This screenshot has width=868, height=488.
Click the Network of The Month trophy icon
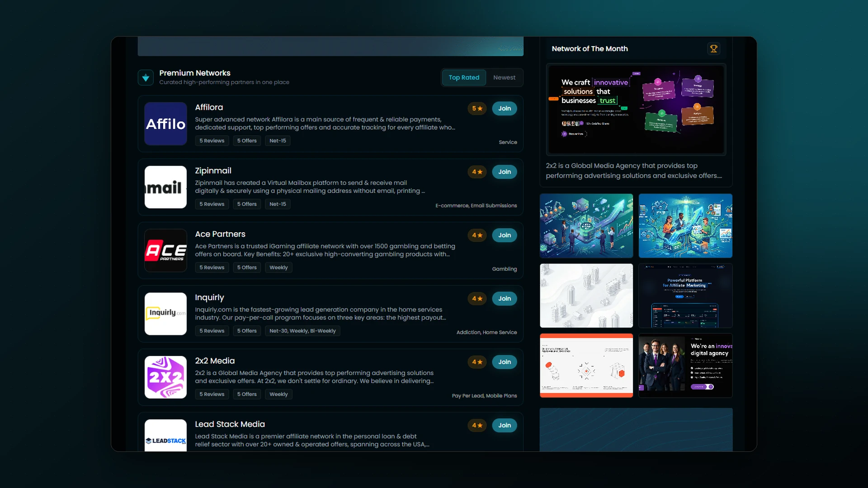[x=713, y=49]
